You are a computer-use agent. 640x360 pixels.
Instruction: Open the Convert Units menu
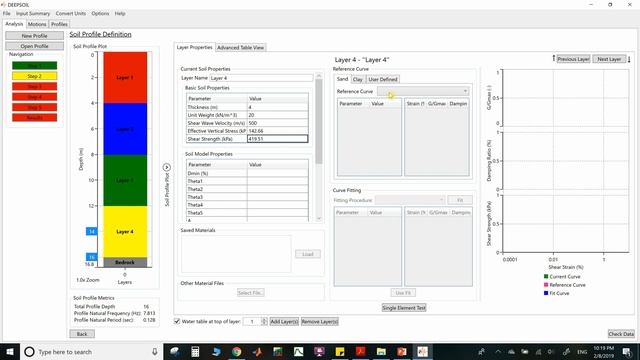coord(71,13)
